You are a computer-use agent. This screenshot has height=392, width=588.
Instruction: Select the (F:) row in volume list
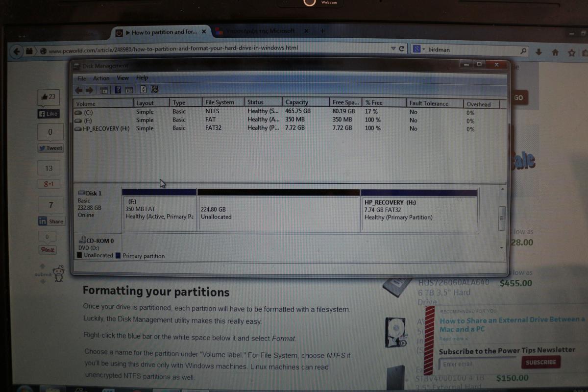(x=289, y=120)
